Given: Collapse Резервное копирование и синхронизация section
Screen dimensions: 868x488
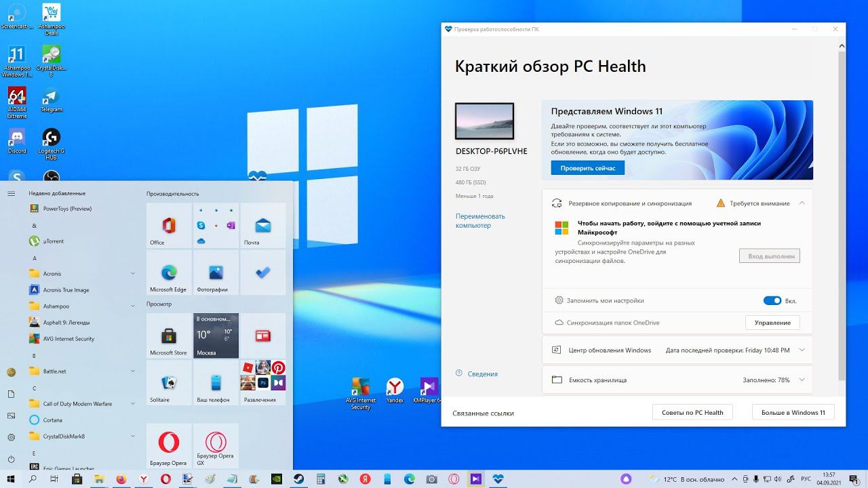Looking at the screenshot, I should tap(802, 203).
